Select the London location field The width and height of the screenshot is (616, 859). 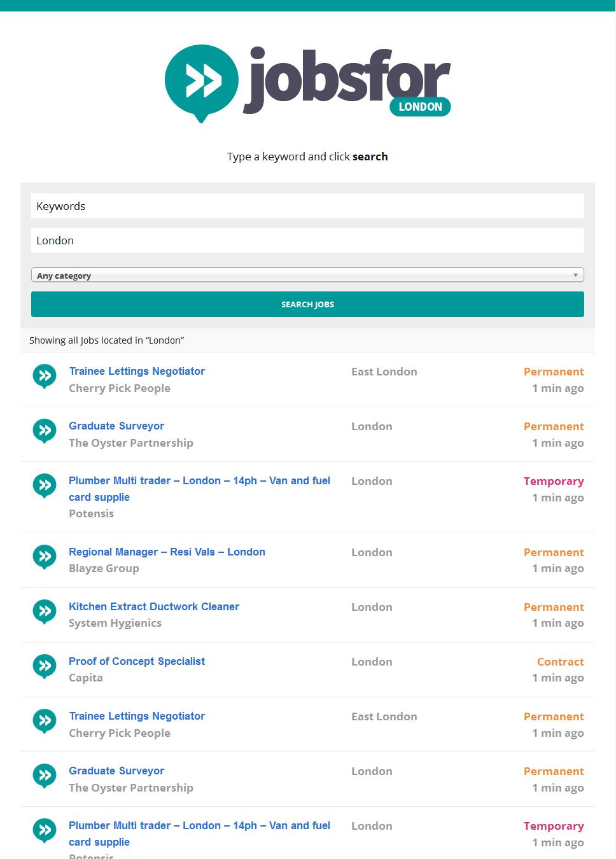click(307, 240)
